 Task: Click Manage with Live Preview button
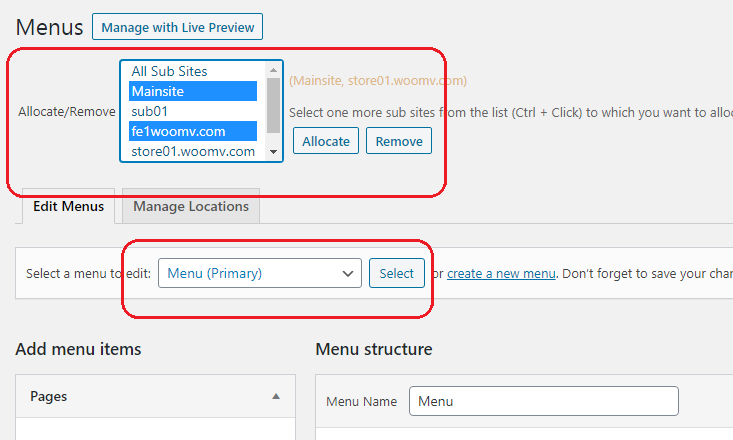[177, 26]
